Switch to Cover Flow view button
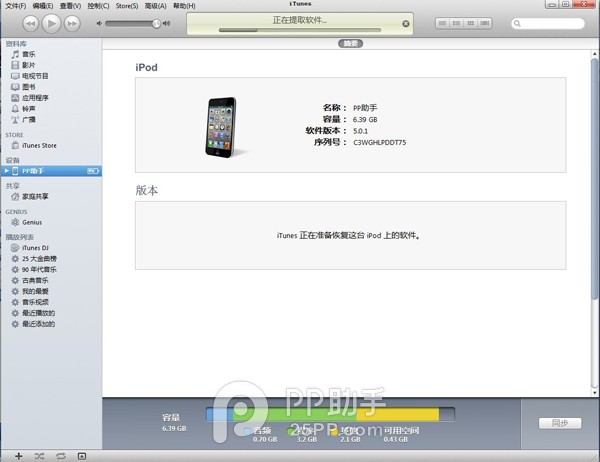This screenshot has height=462, width=600. 485,23
